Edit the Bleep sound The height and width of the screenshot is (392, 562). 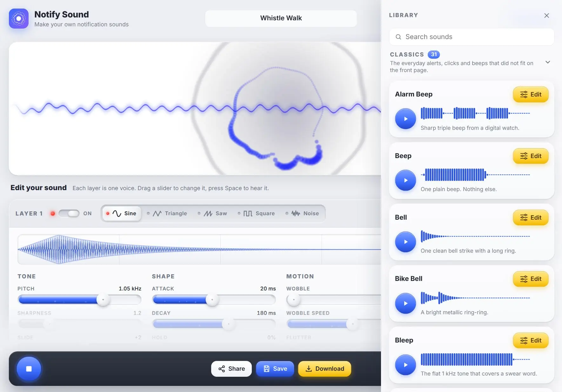(x=531, y=340)
